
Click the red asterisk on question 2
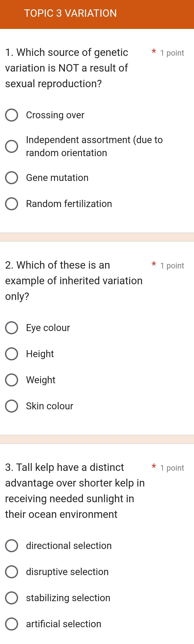coord(153,264)
